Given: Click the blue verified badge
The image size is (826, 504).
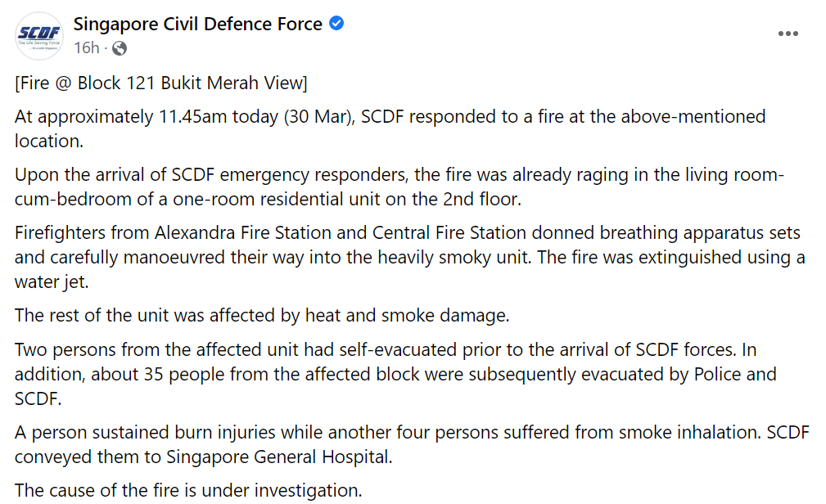Looking at the screenshot, I should pos(336,24).
